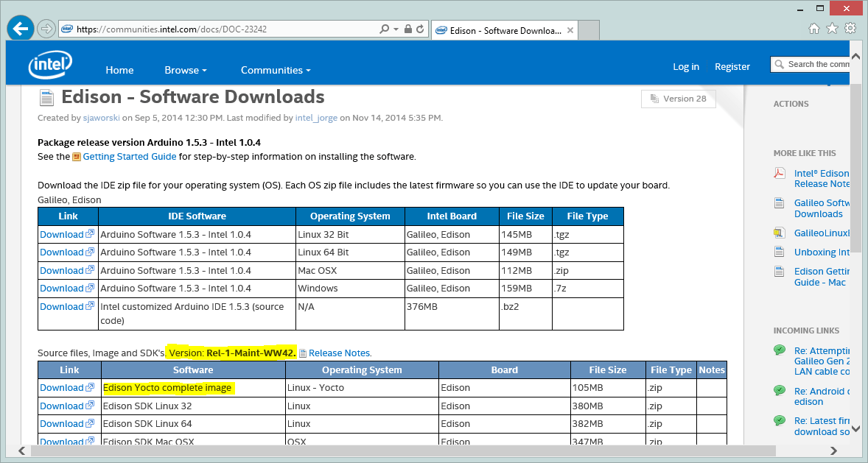Viewport: 868px width, 463px height.
Task: Click the green answered icon beside Re: Attempting
Action: (x=780, y=350)
